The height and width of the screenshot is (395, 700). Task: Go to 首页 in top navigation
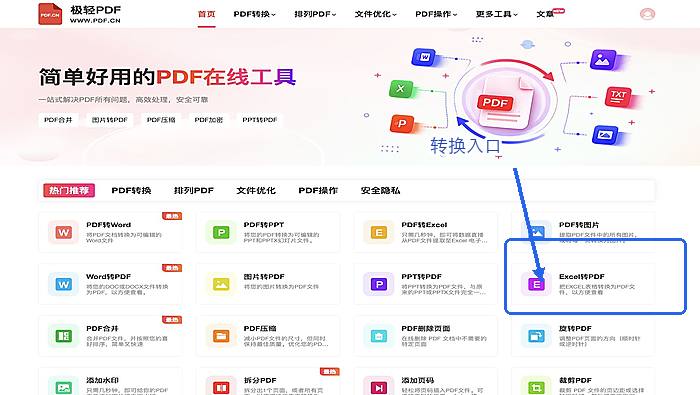tap(206, 14)
